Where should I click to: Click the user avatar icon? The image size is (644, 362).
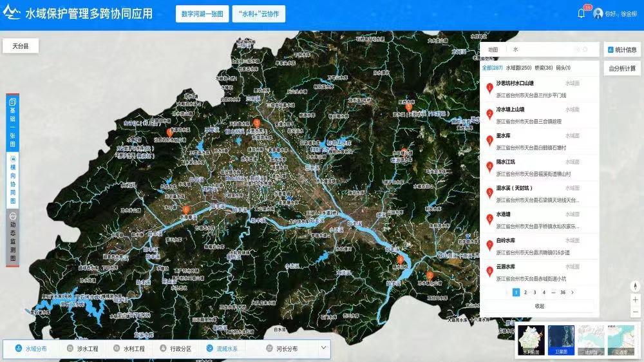[598, 14]
